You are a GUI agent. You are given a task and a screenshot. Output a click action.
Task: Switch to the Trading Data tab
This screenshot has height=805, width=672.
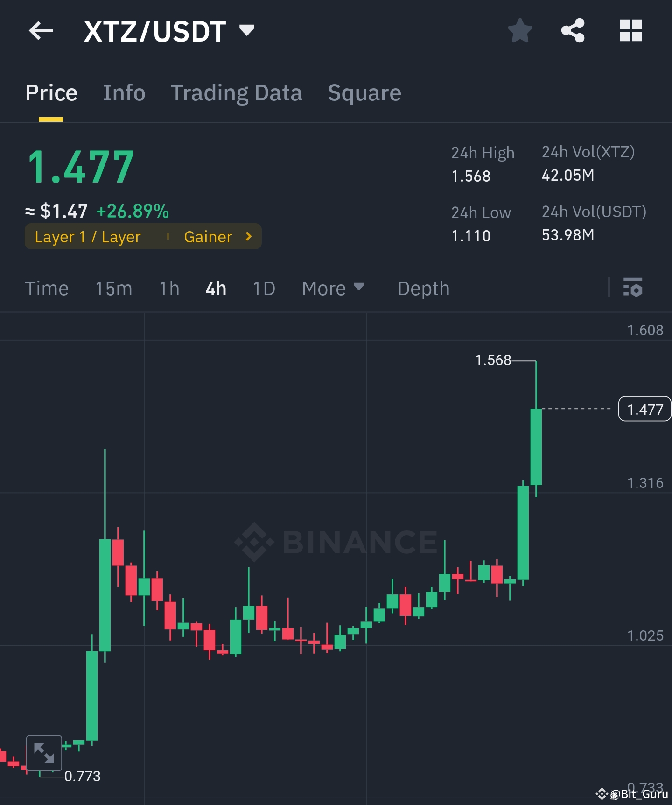click(x=237, y=92)
